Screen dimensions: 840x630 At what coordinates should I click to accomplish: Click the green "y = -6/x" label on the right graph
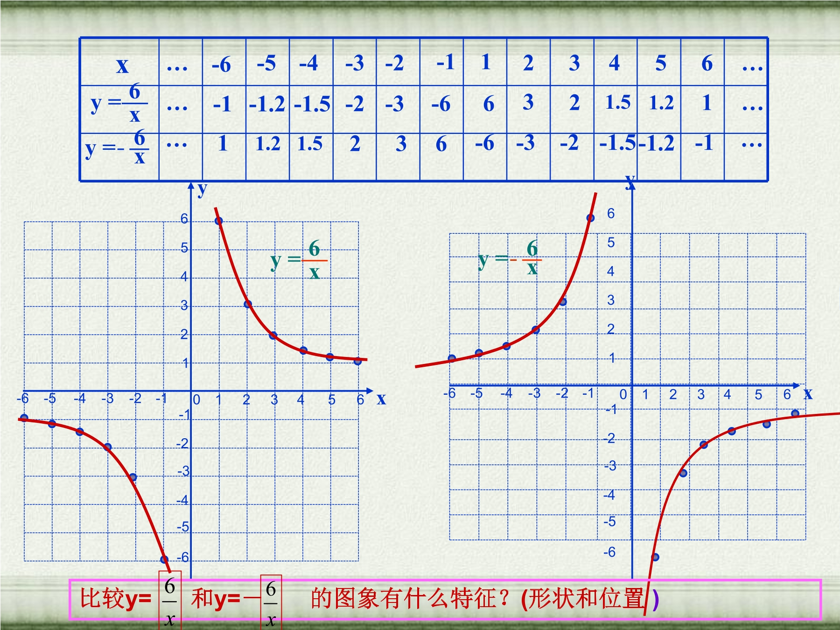coord(510,259)
